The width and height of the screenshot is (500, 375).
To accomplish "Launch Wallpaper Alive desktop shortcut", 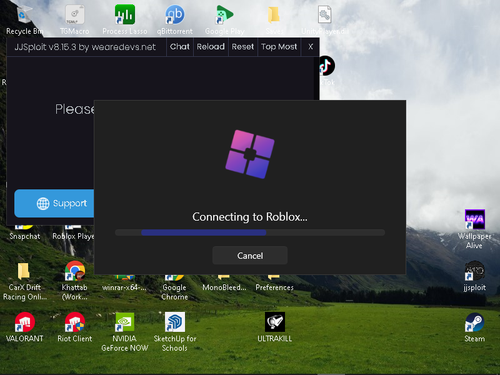I will pyautogui.click(x=474, y=229).
